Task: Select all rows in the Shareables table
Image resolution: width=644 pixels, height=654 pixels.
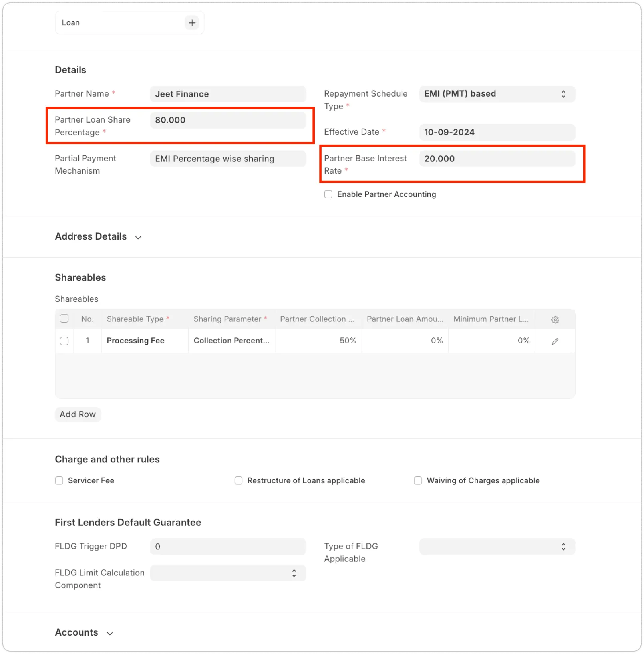Action: (x=64, y=318)
